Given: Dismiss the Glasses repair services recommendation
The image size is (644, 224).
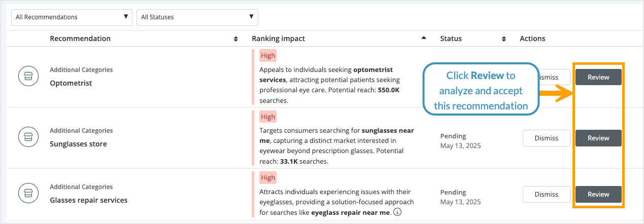Looking at the screenshot, I should click(x=546, y=194).
